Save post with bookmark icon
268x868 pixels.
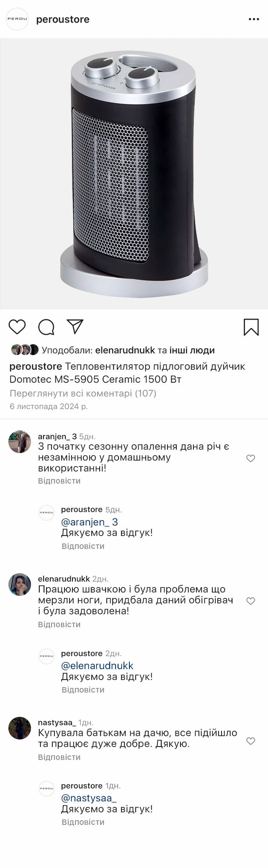point(251,327)
